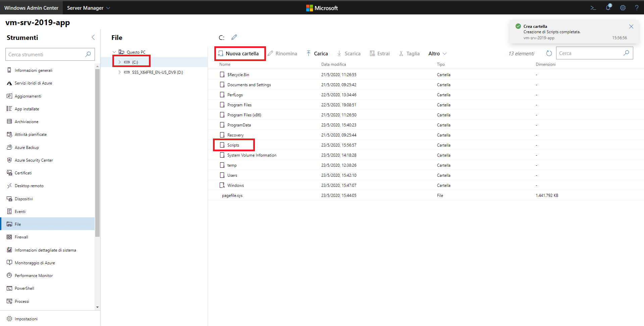Select checkbox for PerfLogs folder
Viewport: 644px width, 326px height.
tap(222, 95)
